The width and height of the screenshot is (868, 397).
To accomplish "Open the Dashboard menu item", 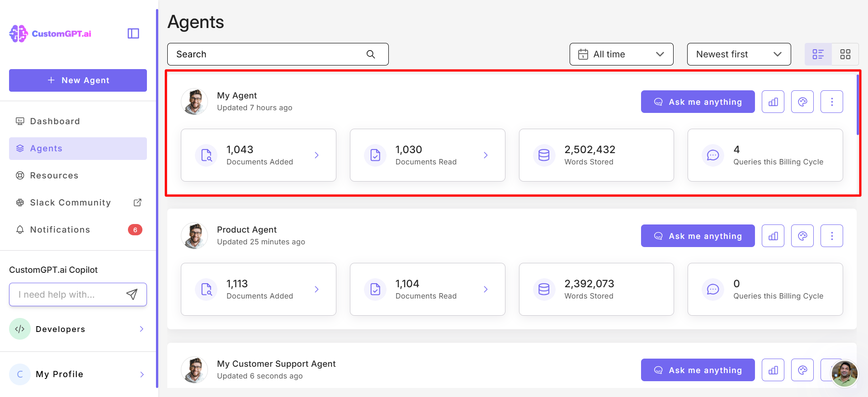I will [x=78, y=121].
